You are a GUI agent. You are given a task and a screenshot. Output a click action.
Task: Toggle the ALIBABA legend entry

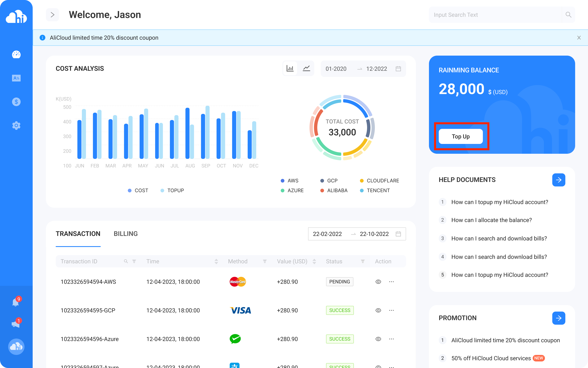pyautogui.click(x=334, y=191)
